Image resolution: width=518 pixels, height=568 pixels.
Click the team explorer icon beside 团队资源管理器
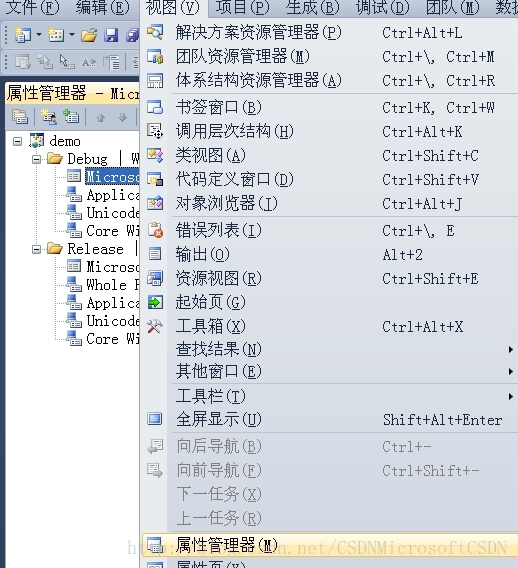[155, 57]
